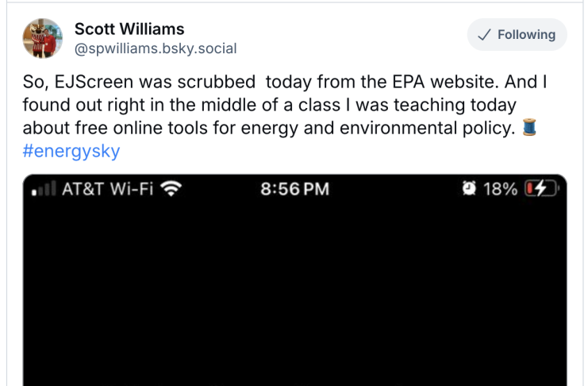Click the checkmark icon beside Following
This screenshot has width=588, height=386.
[x=483, y=35]
